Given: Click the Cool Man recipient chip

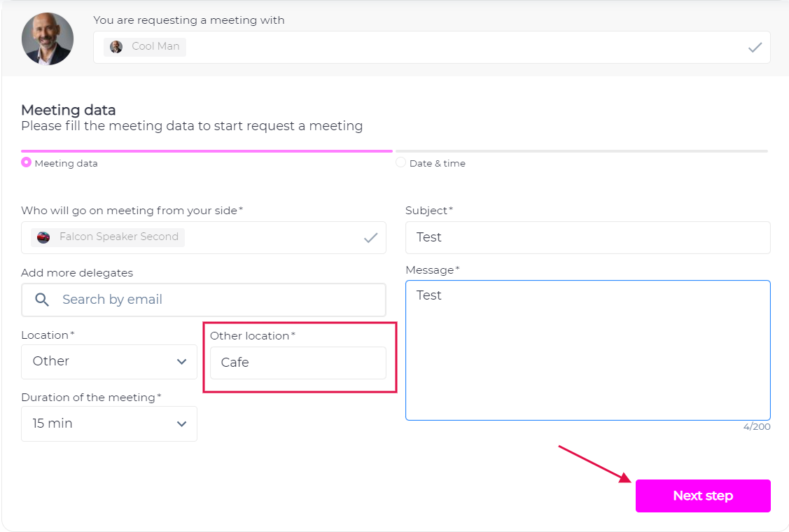Looking at the screenshot, I should click(145, 47).
